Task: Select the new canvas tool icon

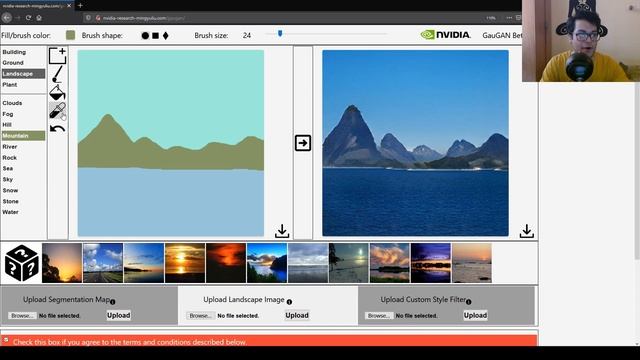Action: [58, 56]
